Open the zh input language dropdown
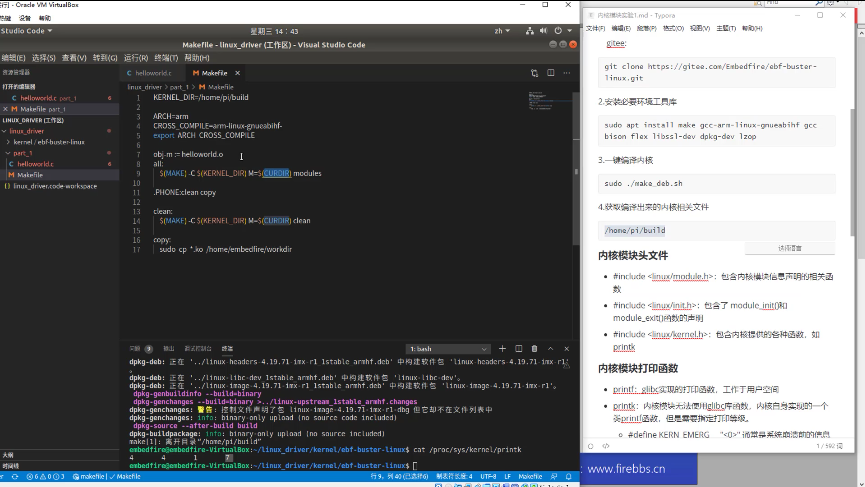The image size is (865, 487). click(502, 31)
